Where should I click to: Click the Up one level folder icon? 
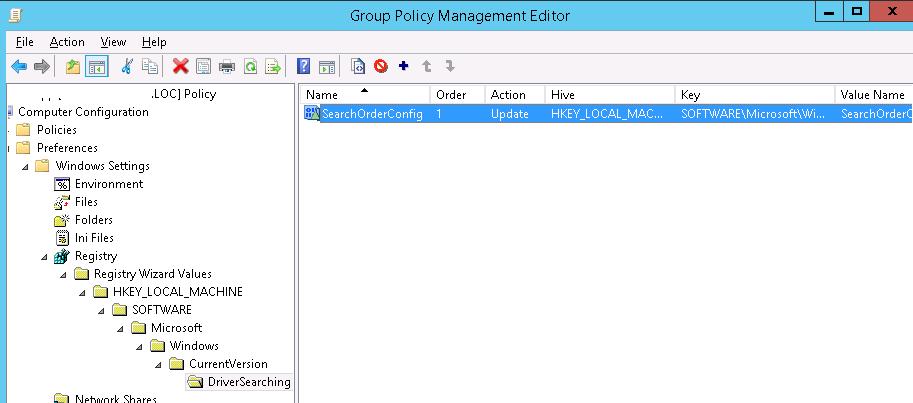[73, 67]
